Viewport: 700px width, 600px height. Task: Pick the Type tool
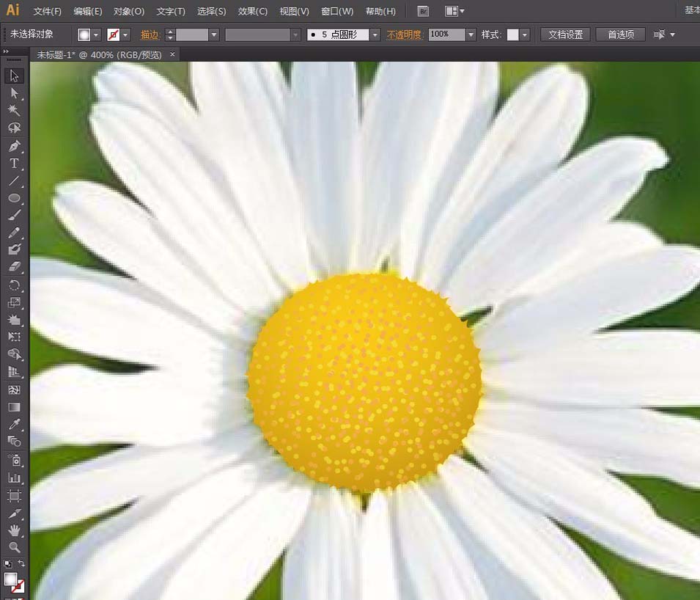(14, 163)
